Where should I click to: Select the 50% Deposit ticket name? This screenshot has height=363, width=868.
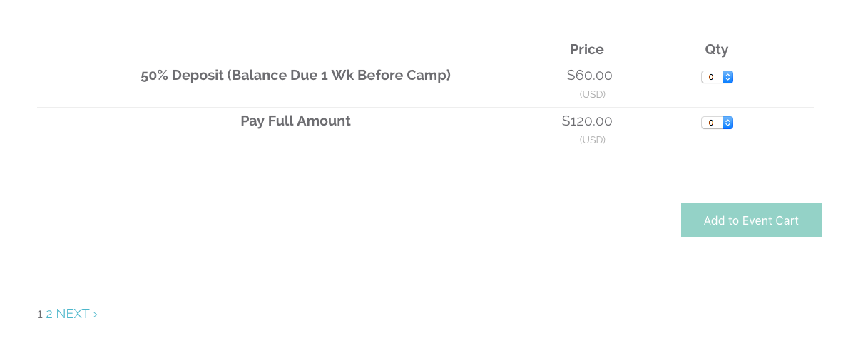pos(295,75)
